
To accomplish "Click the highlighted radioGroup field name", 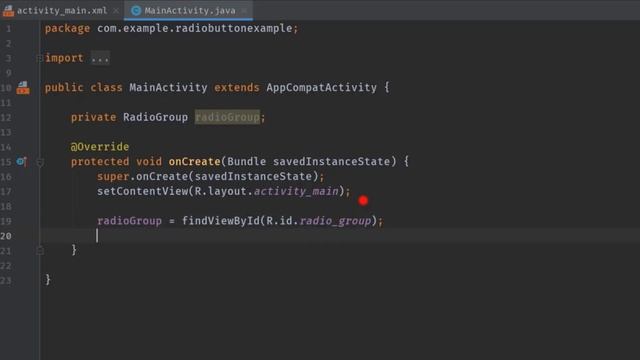I will tap(227, 117).
